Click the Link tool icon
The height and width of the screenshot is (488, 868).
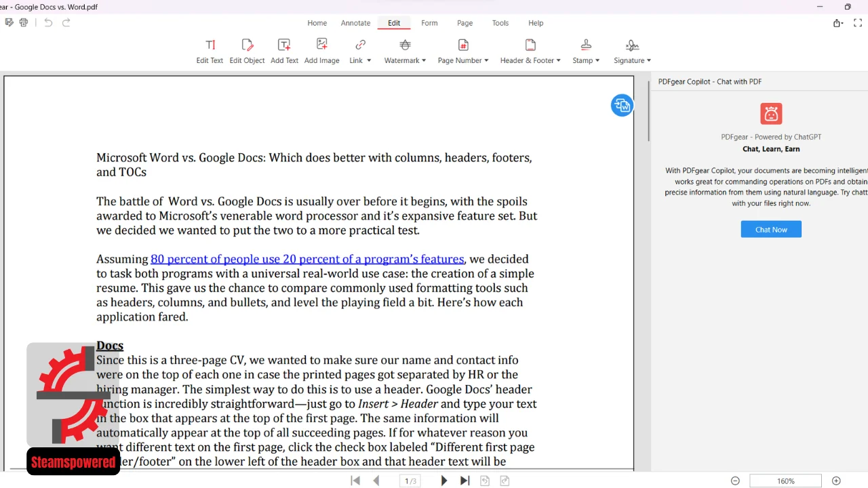360,45
